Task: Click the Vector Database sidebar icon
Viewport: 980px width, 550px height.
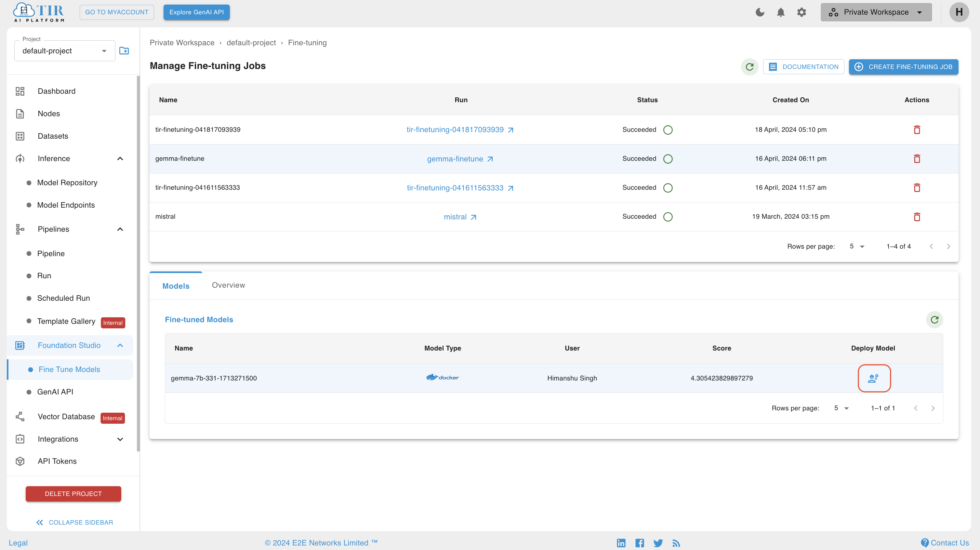Action: [20, 416]
